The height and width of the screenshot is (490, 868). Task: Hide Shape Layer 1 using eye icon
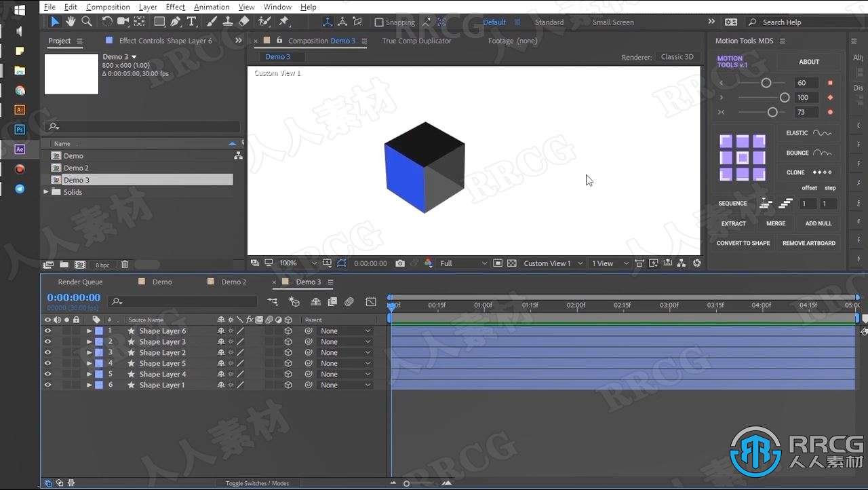point(47,385)
